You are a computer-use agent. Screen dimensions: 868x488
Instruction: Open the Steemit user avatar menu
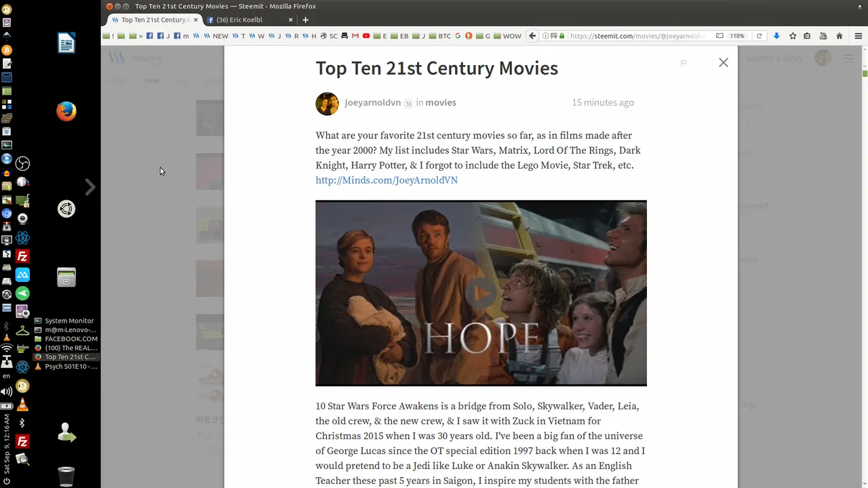pos(823,58)
